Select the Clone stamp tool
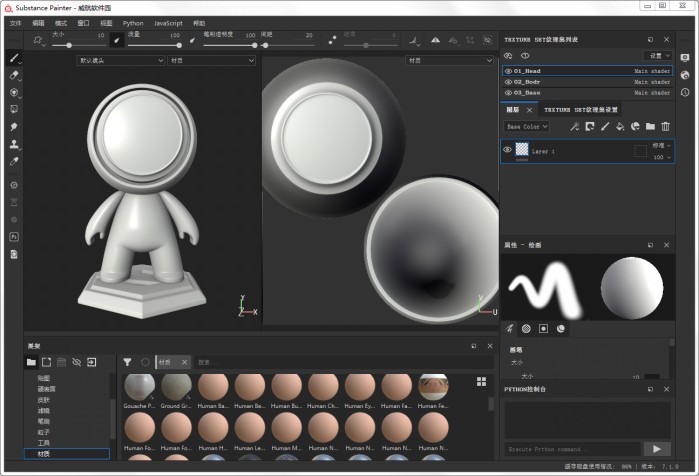 (x=14, y=144)
